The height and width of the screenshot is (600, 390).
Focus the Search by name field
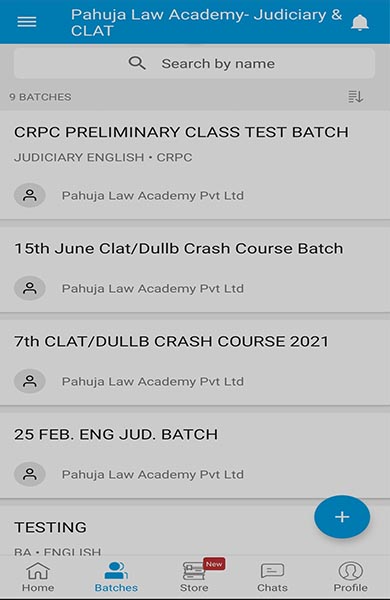pyautogui.click(x=194, y=63)
